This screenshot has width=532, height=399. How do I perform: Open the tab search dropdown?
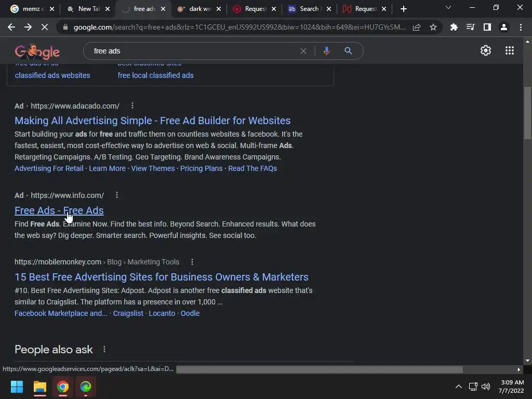tap(448, 7)
